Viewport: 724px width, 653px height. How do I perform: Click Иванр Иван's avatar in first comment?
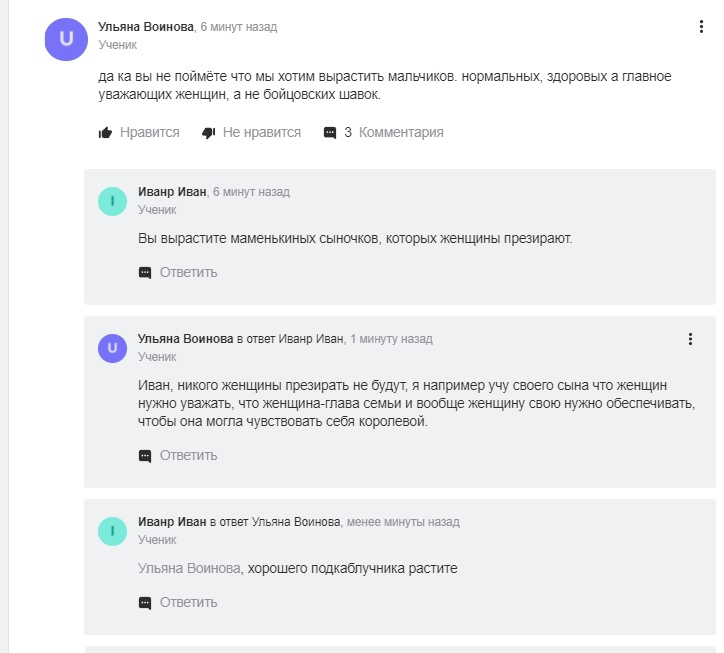pyautogui.click(x=112, y=201)
